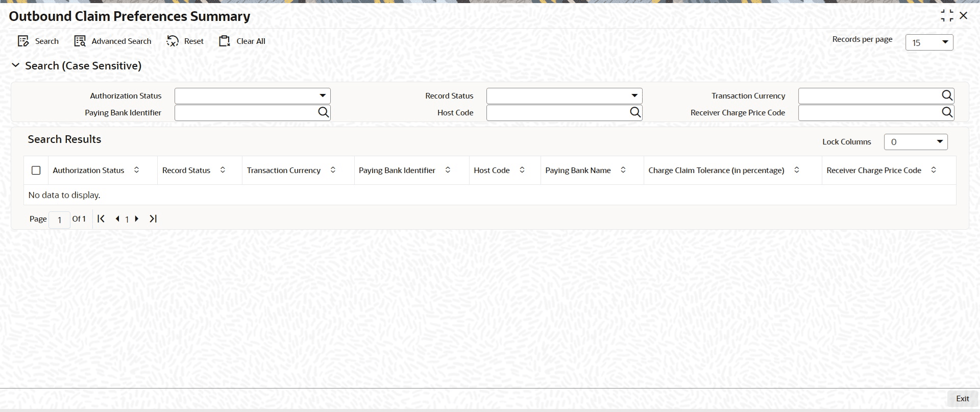Click the Receiver Charge Price Code lookup icon
The height and width of the screenshot is (412, 980).
[947, 112]
